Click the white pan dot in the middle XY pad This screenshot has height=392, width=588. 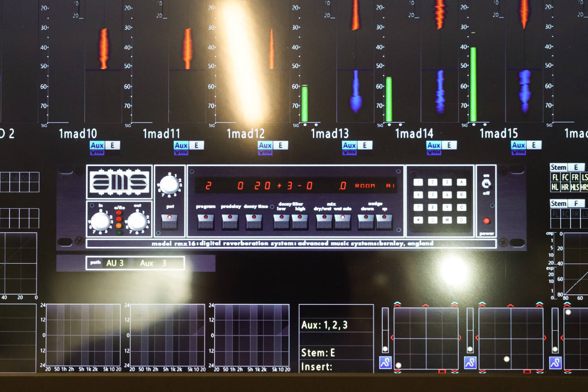(506, 359)
